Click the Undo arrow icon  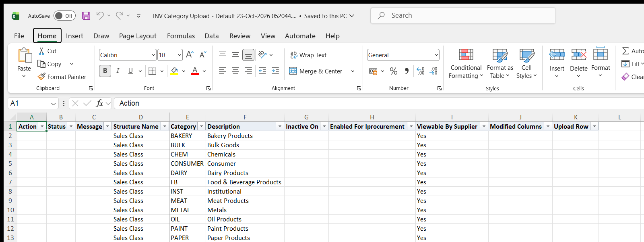[x=100, y=16]
